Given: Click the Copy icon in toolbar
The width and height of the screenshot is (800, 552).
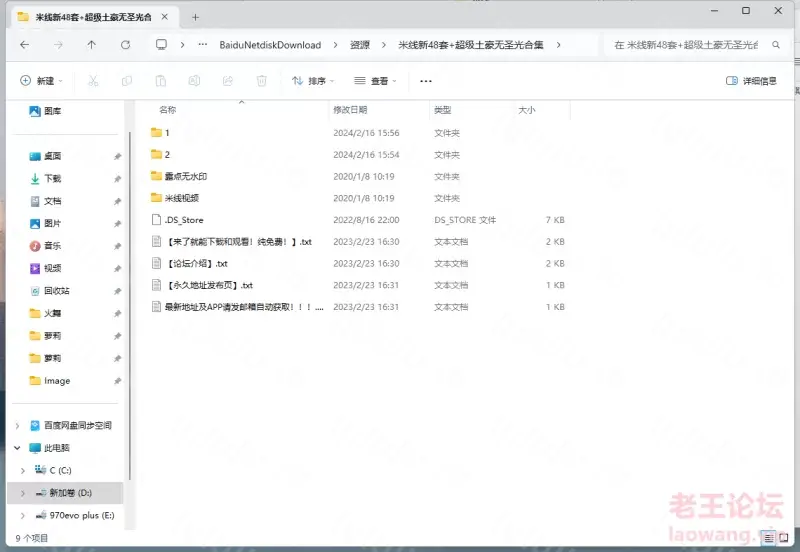Looking at the screenshot, I should 127,81.
